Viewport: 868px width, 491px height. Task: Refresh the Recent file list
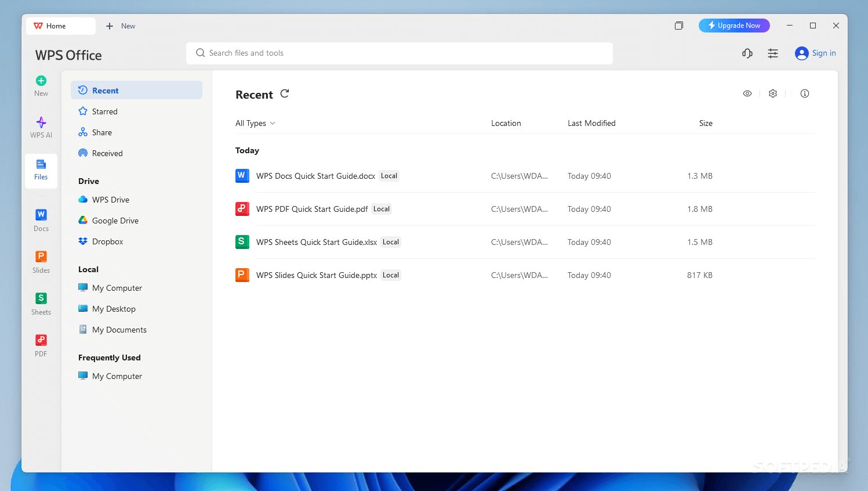[285, 93]
